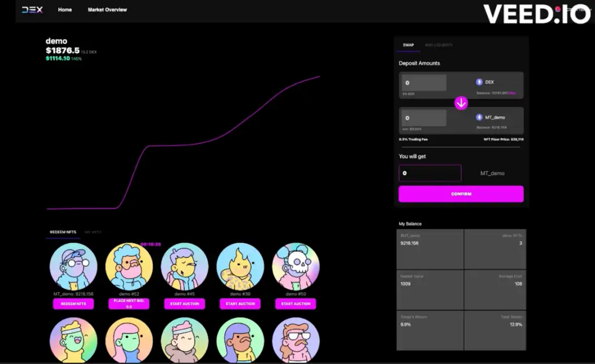The image size is (595, 364).
Task: Click the pink swap direction arrow
Action: point(461,103)
